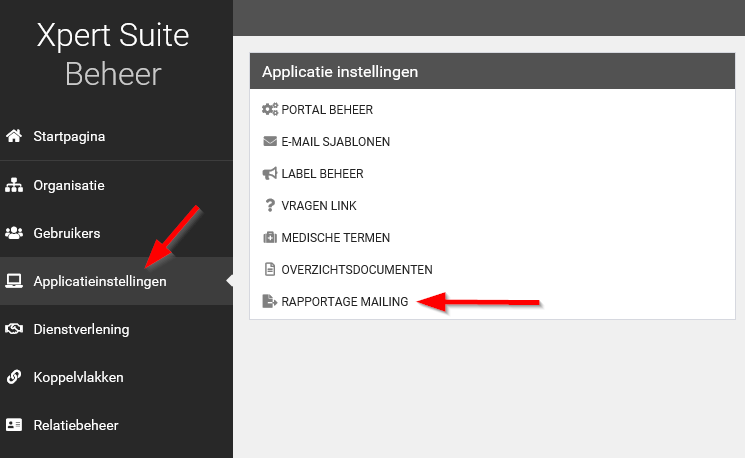Screen dimensions: 745x458
Task: Open the Overzichtsdocumenten link
Action: (x=357, y=270)
